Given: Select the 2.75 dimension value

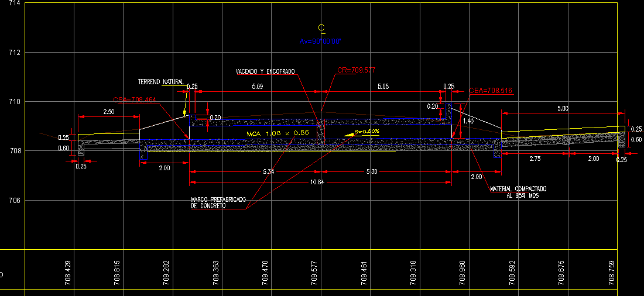Looking at the screenshot, I should pos(534,159).
